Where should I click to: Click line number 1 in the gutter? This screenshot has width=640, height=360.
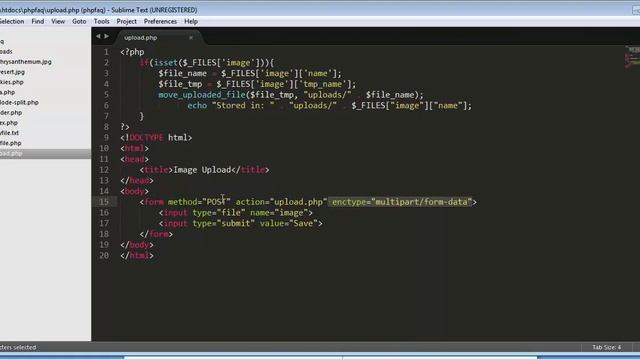(106, 52)
